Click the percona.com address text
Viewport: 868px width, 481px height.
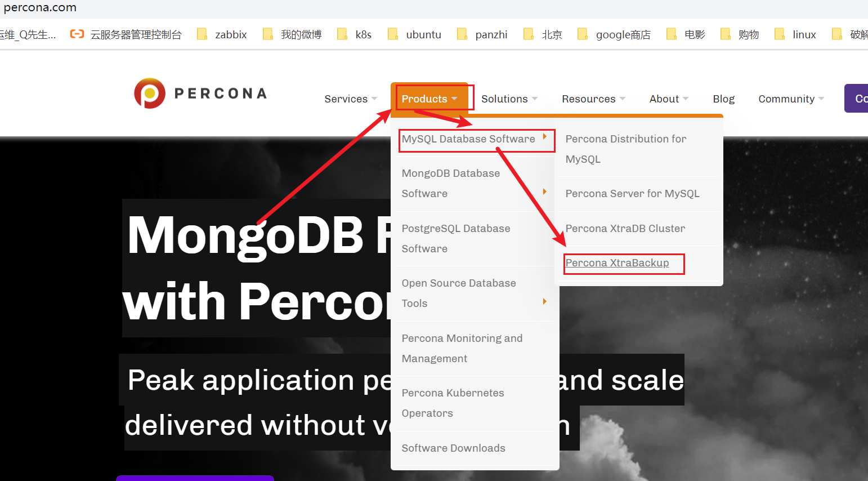[x=40, y=8]
